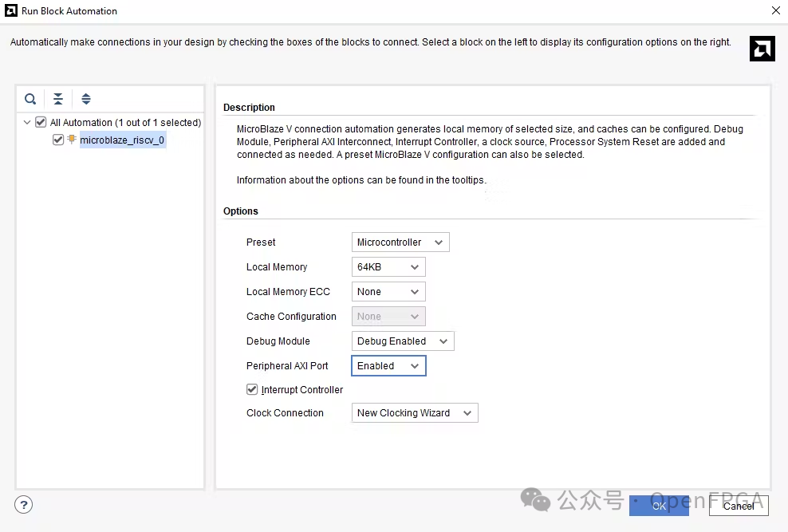The height and width of the screenshot is (532, 788).
Task: Toggle the All Automation checkbox
Action: (41, 122)
